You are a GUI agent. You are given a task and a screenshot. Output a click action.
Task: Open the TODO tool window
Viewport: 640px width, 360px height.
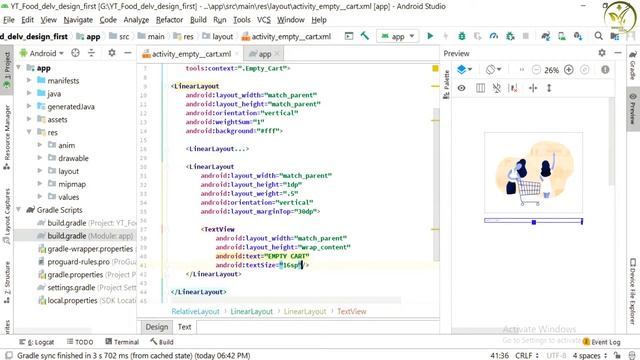pyautogui.click(x=80, y=342)
